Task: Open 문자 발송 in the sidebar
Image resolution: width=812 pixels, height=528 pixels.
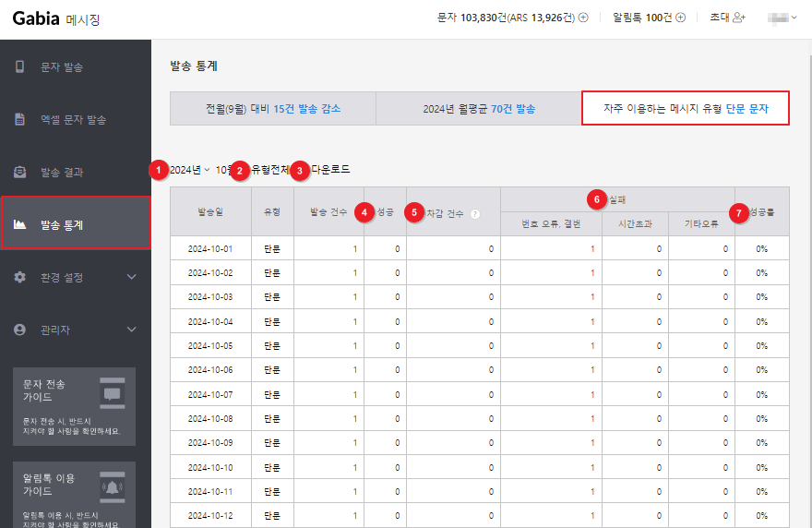Action: [x=76, y=66]
